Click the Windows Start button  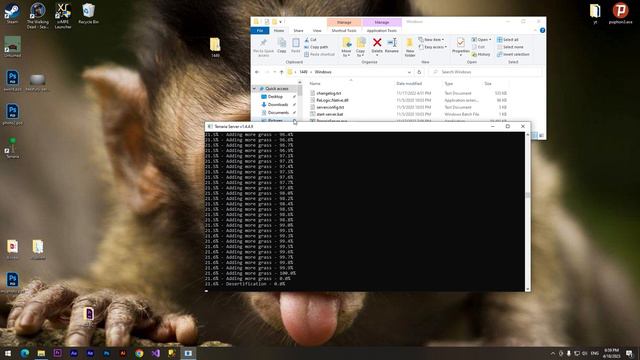coord(8,353)
